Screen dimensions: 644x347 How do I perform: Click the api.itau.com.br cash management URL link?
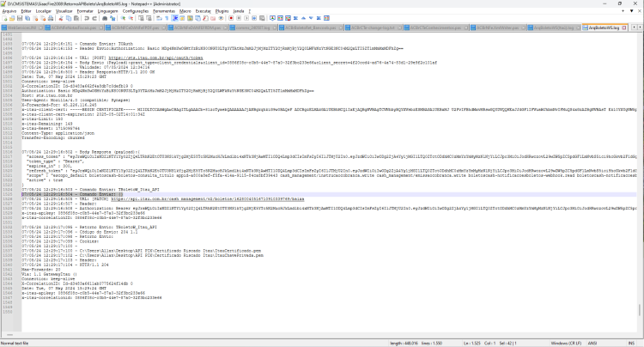tap(208, 199)
